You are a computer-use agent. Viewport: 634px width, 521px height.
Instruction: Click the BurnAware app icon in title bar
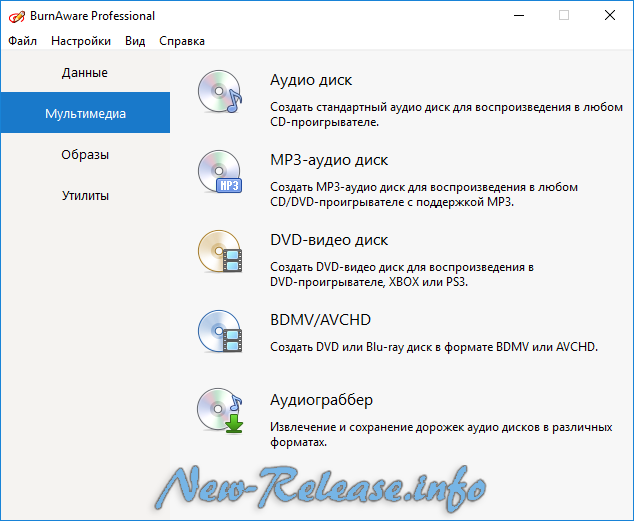click(17, 16)
